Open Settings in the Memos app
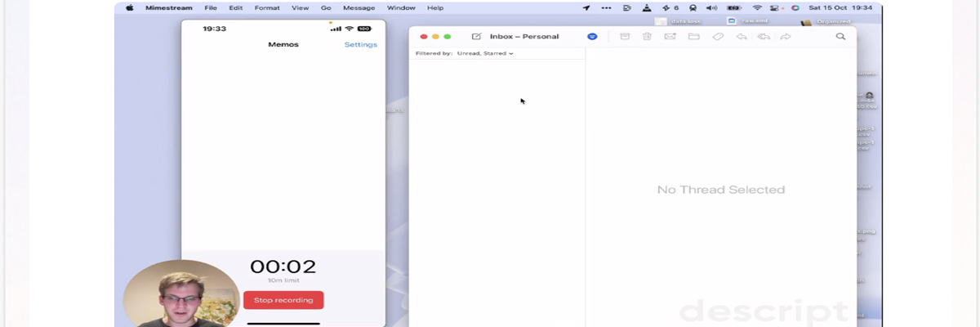The image size is (980, 327). tap(360, 44)
